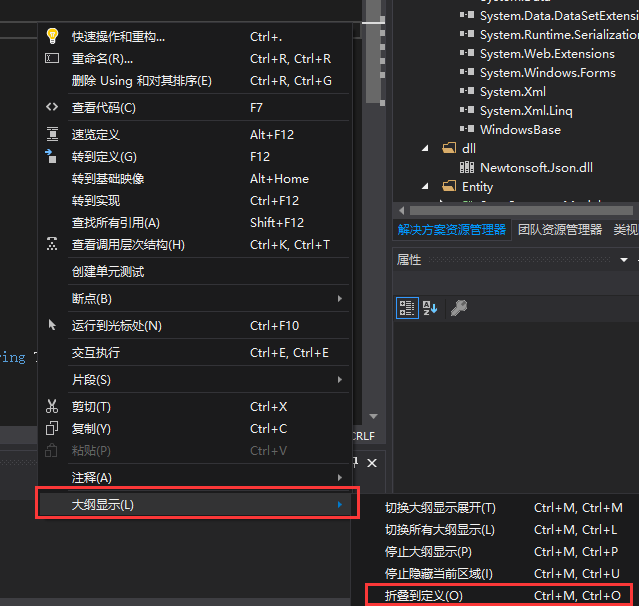Choose 创建单元测试 menu entry
Screen dimensions: 639x606
(195, 271)
